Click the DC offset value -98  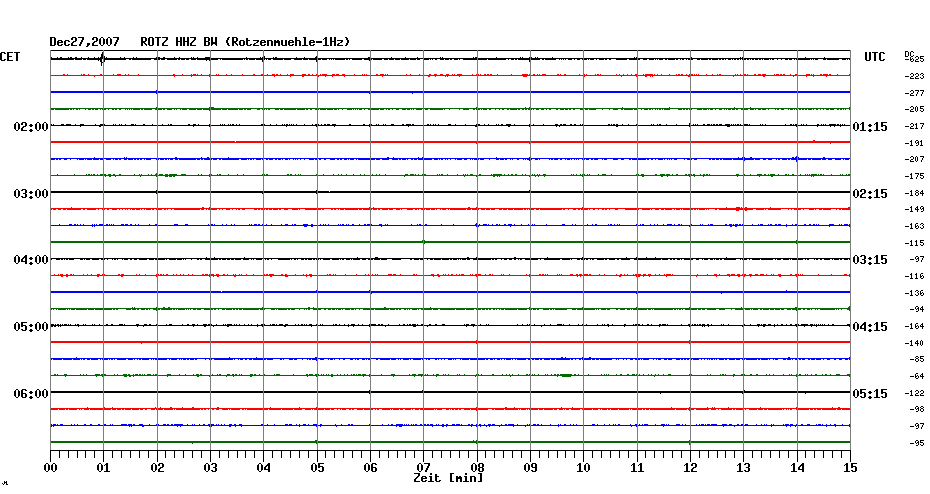pos(916,410)
